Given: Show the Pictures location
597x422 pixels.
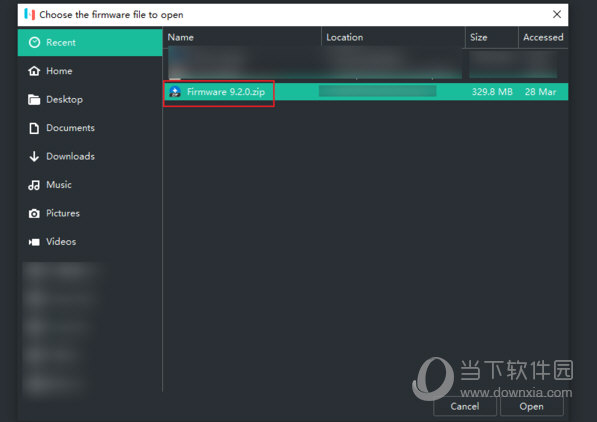Looking at the screenshot, I should pos(90,213).
